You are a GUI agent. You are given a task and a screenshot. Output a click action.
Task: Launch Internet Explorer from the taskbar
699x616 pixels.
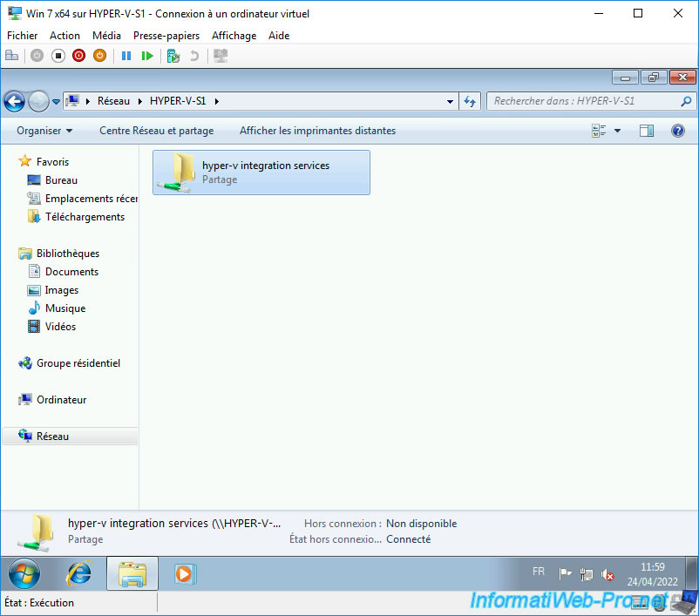(x=79, y=573)
